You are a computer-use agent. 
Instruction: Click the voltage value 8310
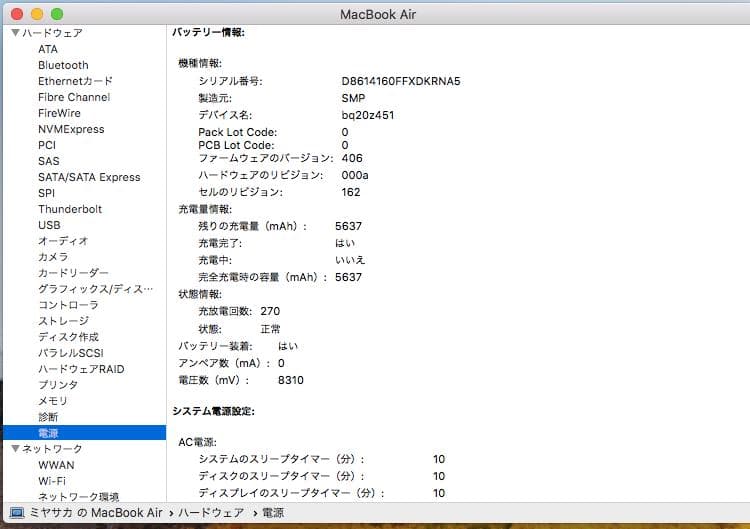(x=291, y=380)
